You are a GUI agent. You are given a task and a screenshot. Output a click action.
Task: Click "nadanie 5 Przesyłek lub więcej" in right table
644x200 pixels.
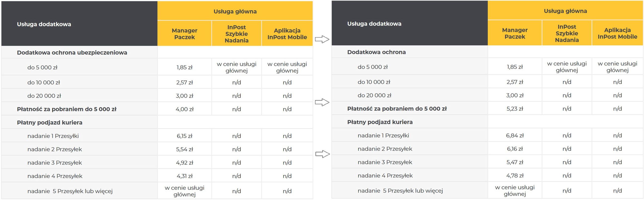pos(400,190)
